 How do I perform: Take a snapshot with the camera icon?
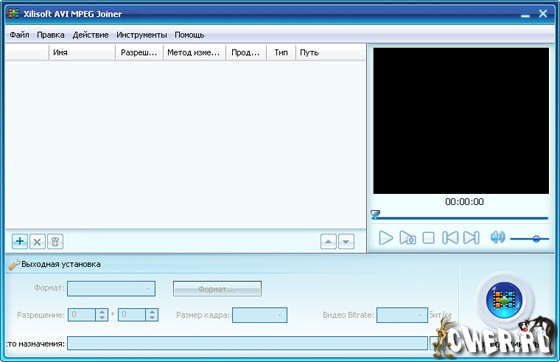pyautogui.click(x=408, y=238)
